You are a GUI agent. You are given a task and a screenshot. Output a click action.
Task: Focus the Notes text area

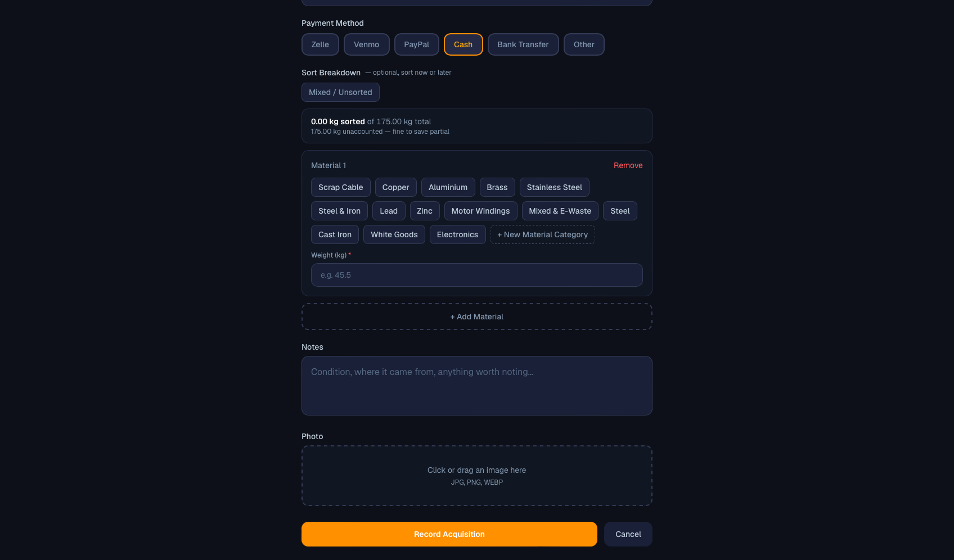pyautogui.click(x=476, y=386)
